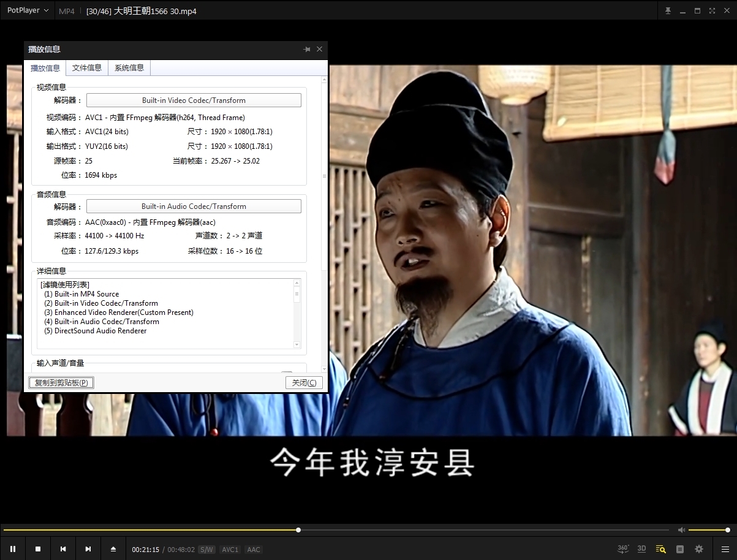Close the 播放信息 dialog with its X icon
Viewport: 737px width, 560px height.
point(319,49)
